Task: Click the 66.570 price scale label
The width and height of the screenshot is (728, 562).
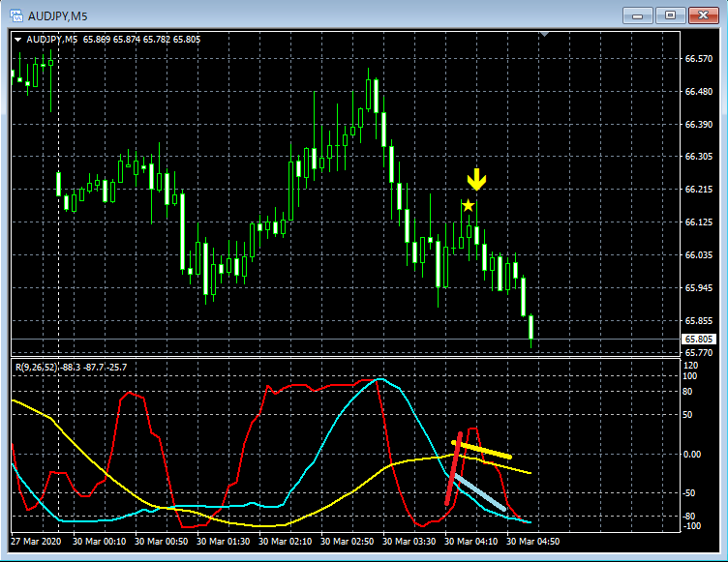Action: (699, 58)
